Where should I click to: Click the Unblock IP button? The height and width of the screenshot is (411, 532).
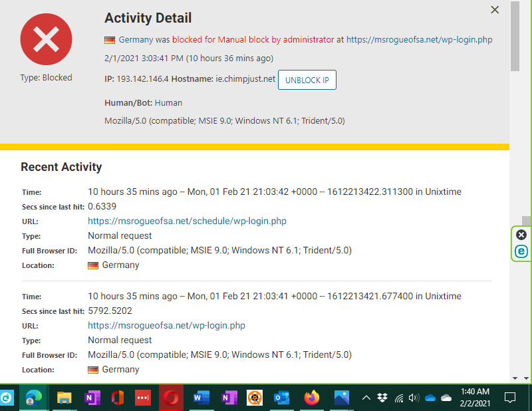point(307,80)
